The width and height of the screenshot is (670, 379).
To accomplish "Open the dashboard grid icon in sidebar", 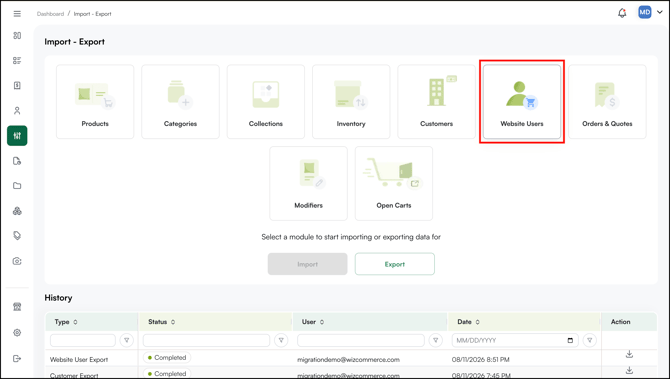I will (17, 35).
